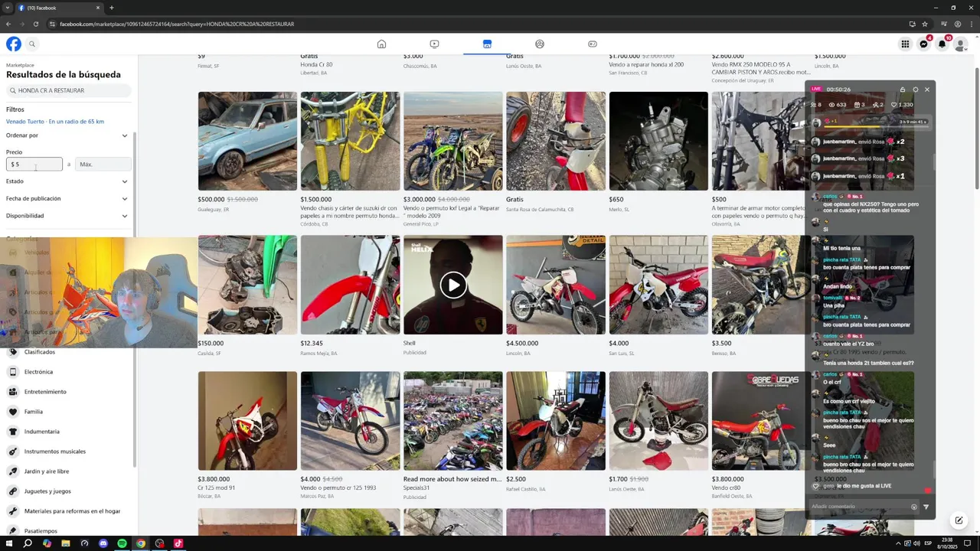Open the Video (Watch) icon
This screenshot has width=980, height=551.
(x=434, y=44)
